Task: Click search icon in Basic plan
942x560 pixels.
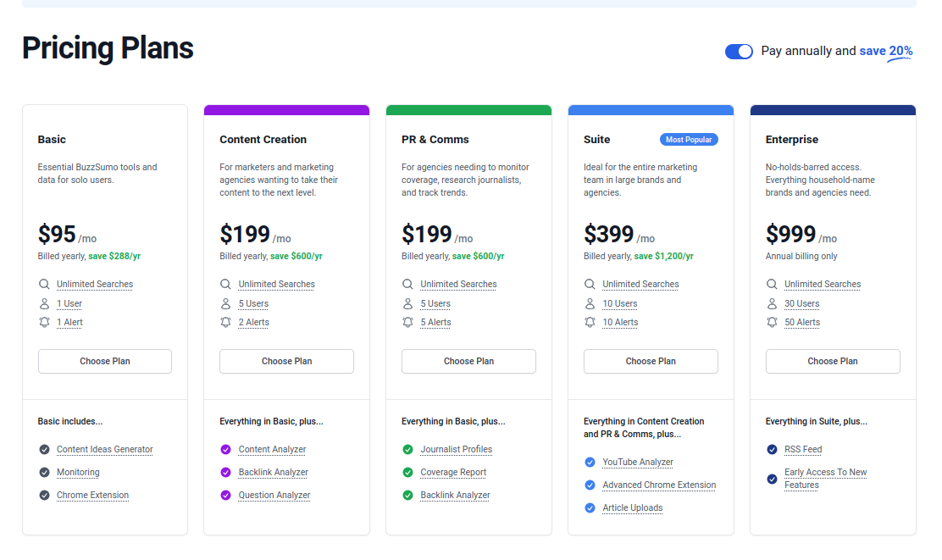Action: [x=44, y=284]
